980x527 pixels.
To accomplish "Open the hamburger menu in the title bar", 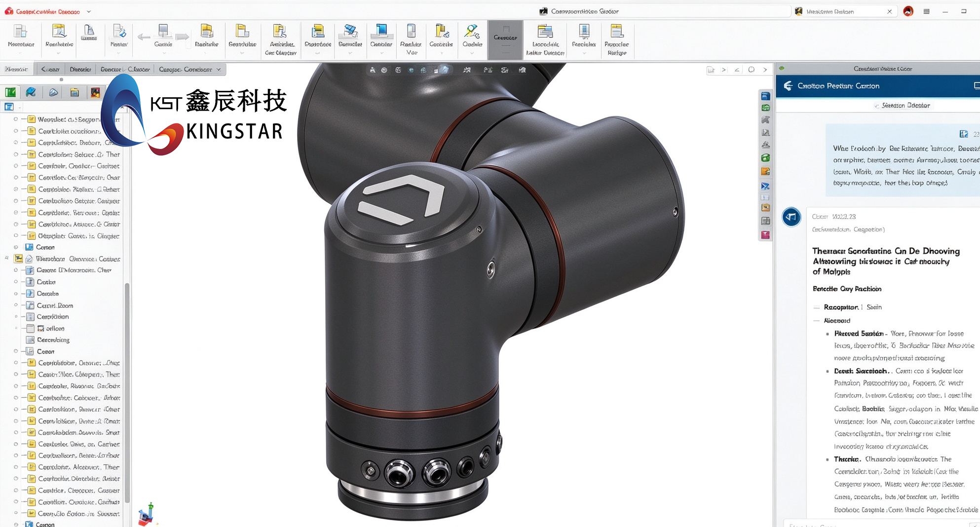I will 927,11.
